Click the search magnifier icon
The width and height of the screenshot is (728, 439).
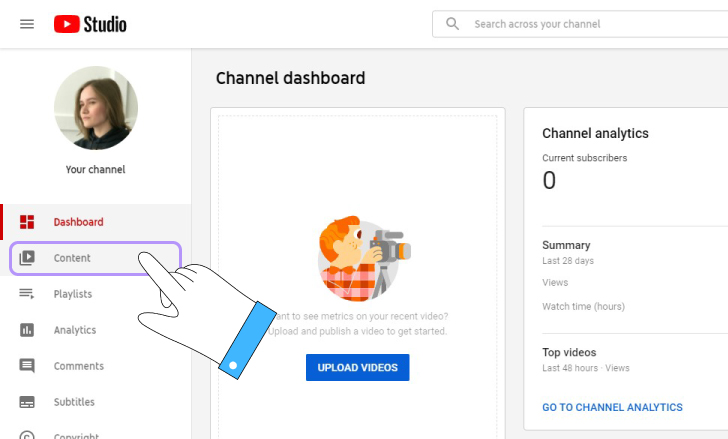(x=452, y=24)
